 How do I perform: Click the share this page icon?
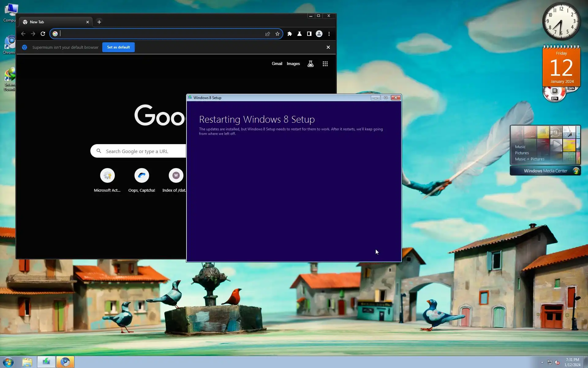[x=268, y=34]
